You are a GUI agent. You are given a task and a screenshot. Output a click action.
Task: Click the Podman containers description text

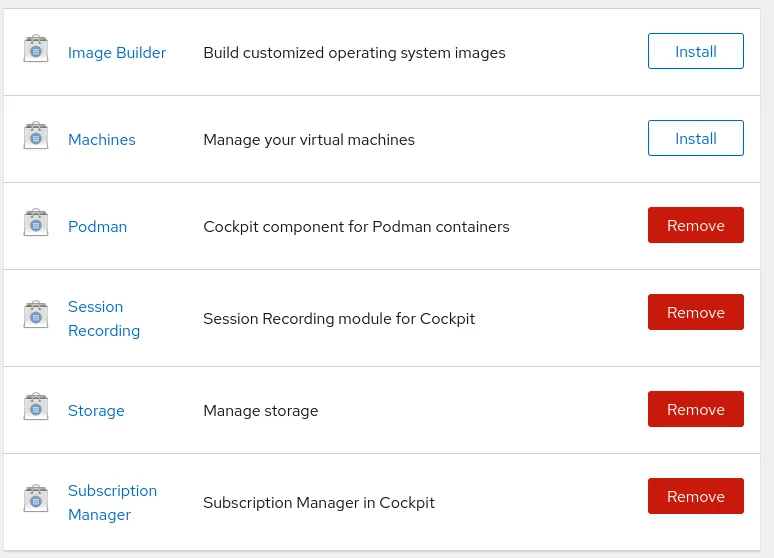point(356,227)
